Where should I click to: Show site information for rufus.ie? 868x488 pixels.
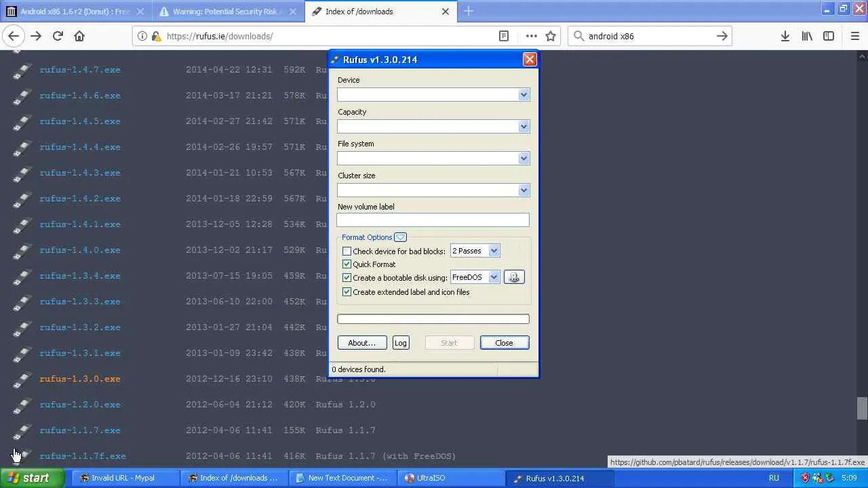coord(142,36)
